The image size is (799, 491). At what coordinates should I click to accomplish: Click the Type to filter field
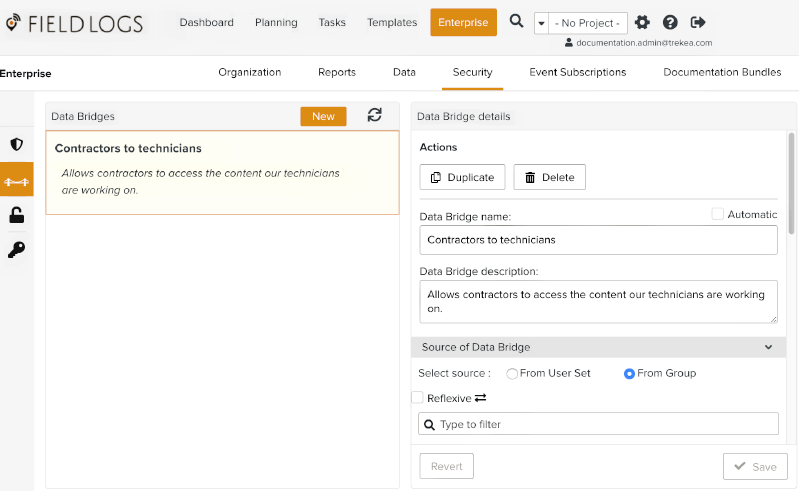pyautogui.click(x=598, y=424)
